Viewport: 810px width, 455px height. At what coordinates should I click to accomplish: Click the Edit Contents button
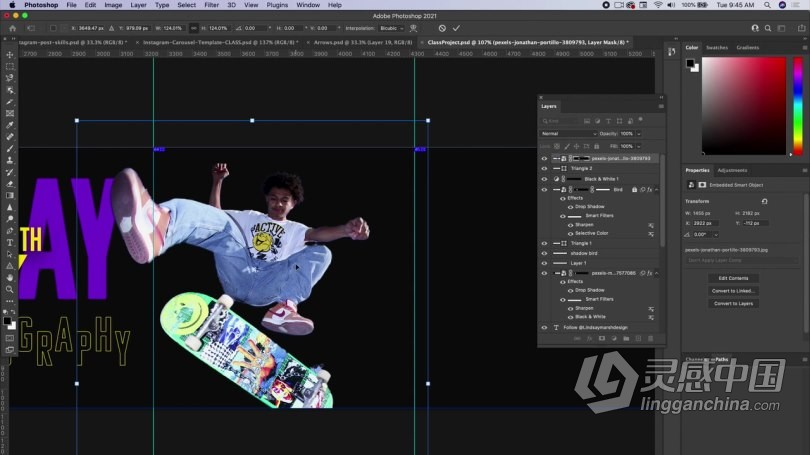click(x=733, y=278)
